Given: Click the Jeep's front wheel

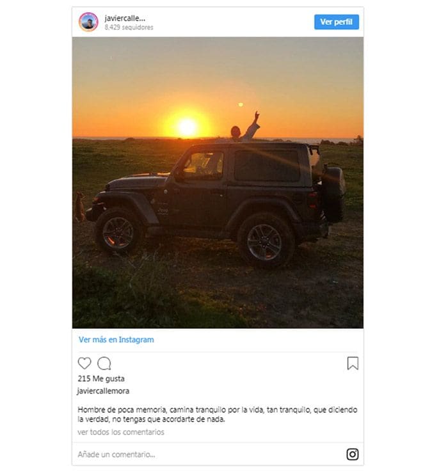Looking at the screenshot, I should pyautogui.click(x=118, y=232).
